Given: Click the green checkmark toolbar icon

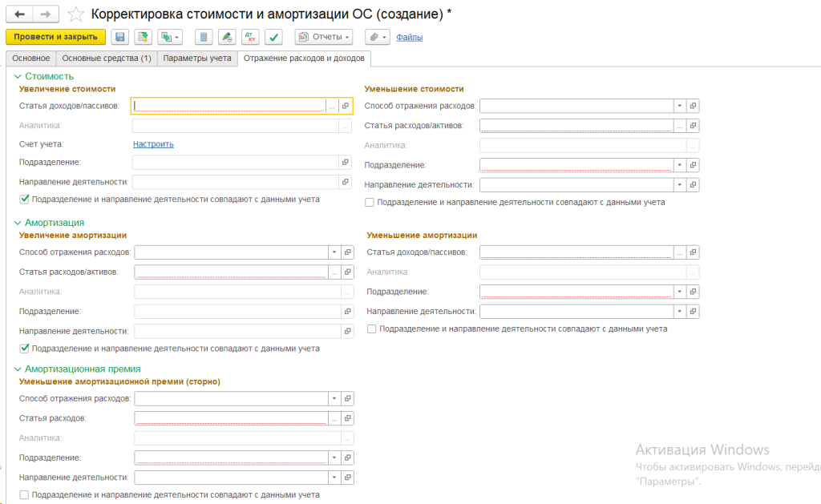Looking at the screenshot, I should [x=274, y=37].
